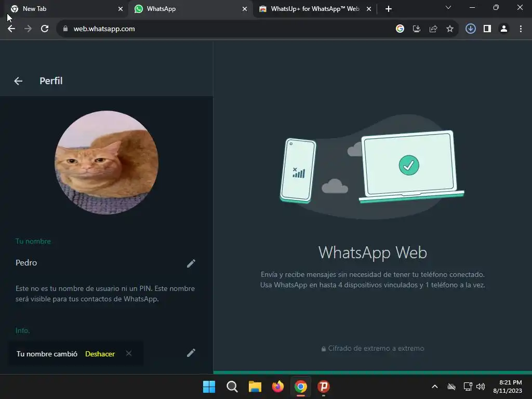Bookmark this page with the star

click(450, 29)
